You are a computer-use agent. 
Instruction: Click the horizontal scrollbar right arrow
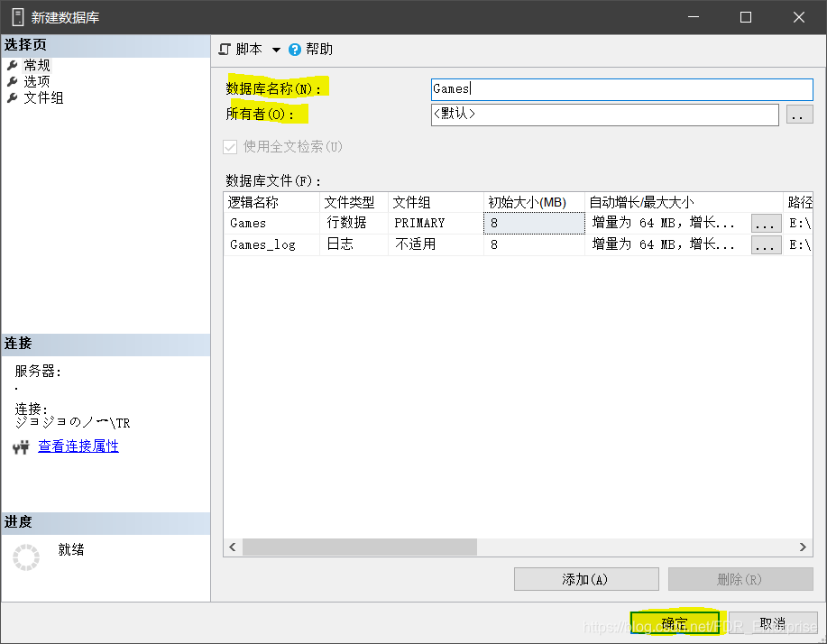[x=803, y=547]
